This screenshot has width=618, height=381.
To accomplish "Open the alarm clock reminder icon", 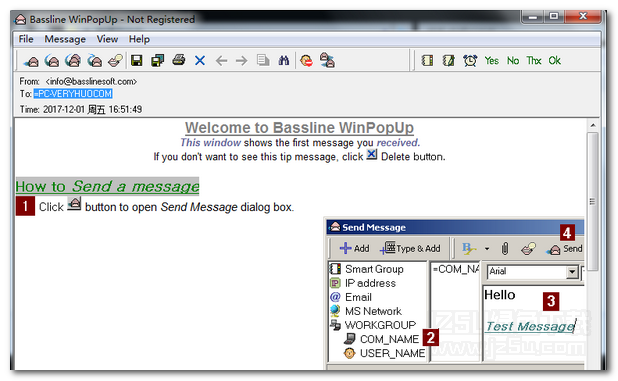I will point(470,61).
